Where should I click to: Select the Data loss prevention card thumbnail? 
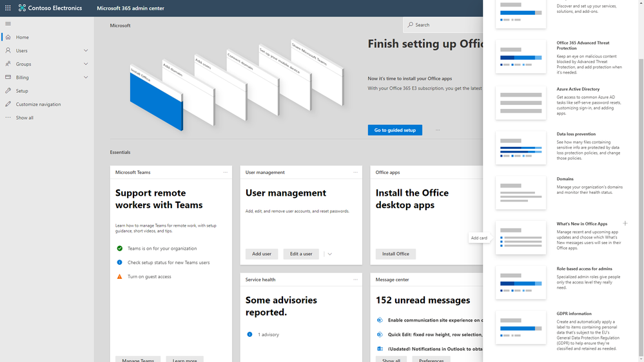pyautogui.click(x=521, y=148)
